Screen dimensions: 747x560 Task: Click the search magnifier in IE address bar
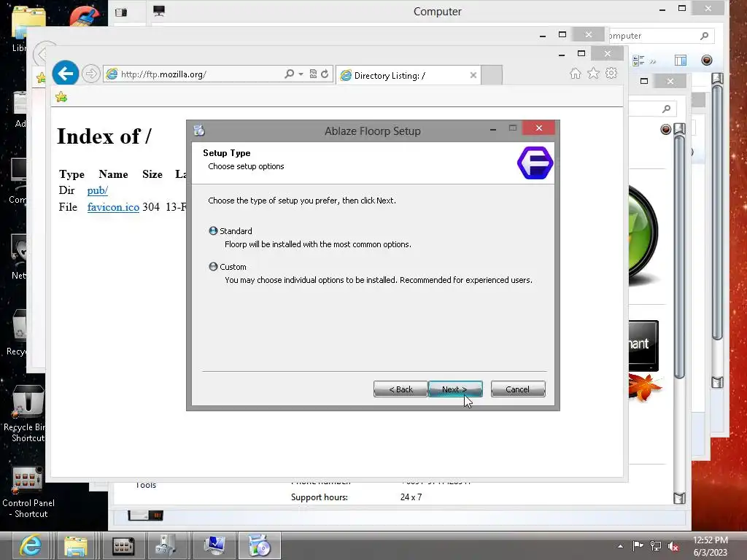289,74
